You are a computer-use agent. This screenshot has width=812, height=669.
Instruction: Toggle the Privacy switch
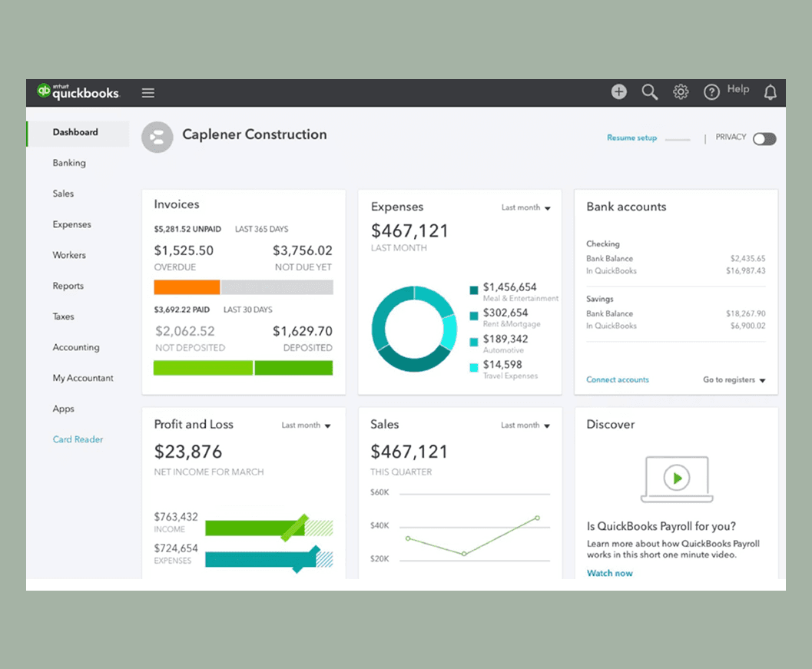764,139
